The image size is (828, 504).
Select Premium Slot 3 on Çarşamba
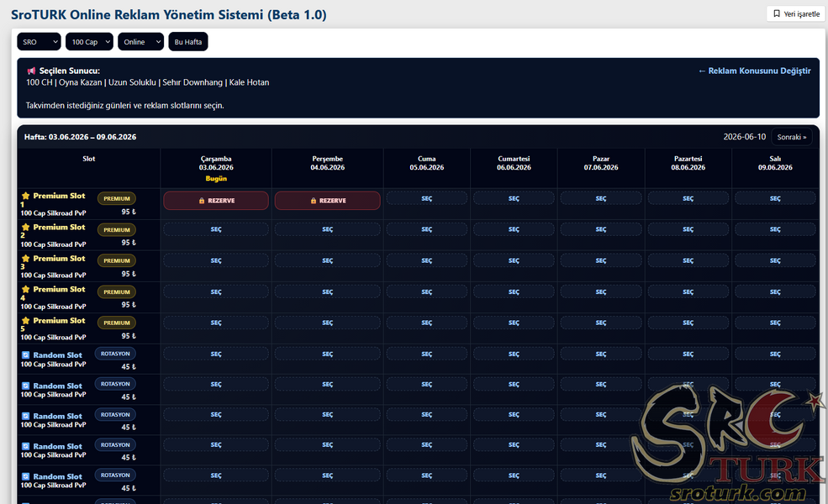216,260
